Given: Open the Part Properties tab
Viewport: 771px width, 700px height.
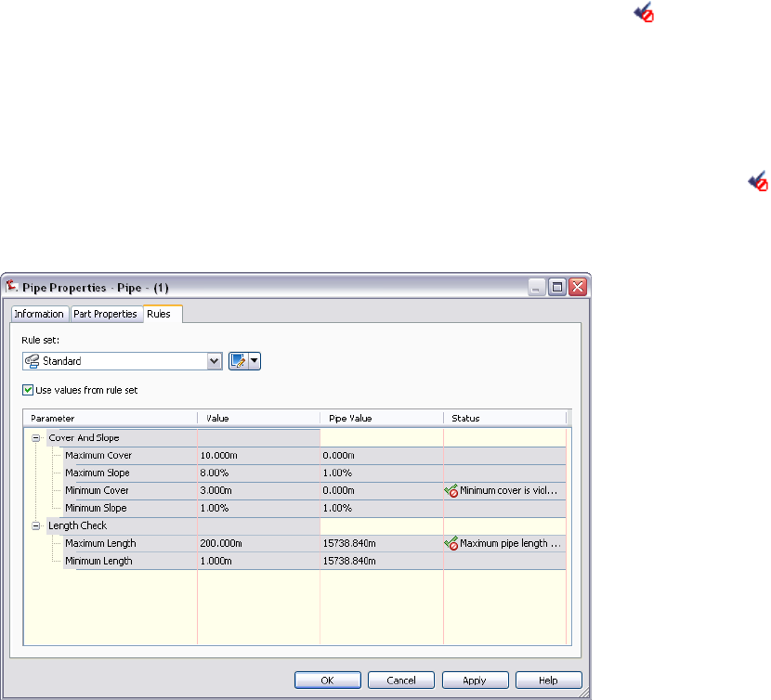Looking at the screenshot, I should (x=105, y=314).
